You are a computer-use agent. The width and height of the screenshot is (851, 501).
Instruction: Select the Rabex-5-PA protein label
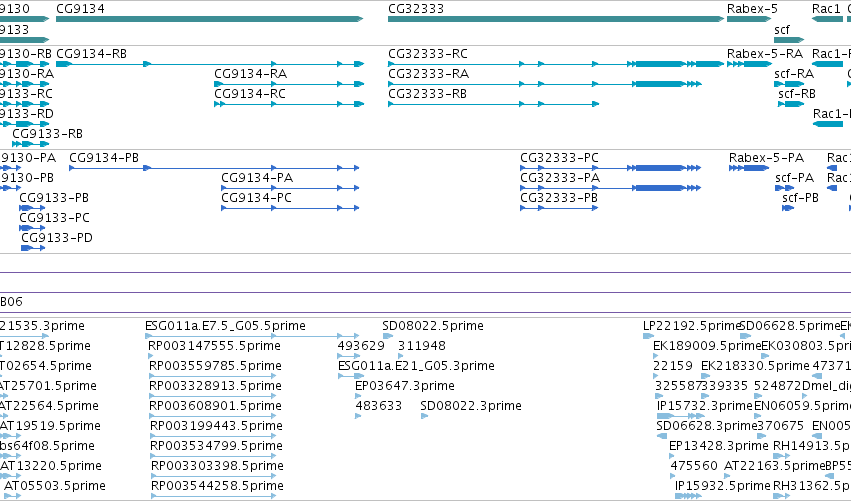[x=766, y=158]
